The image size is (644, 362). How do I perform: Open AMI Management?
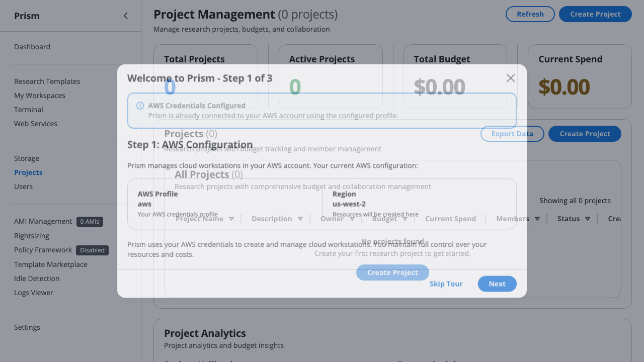tap(43, 221)
